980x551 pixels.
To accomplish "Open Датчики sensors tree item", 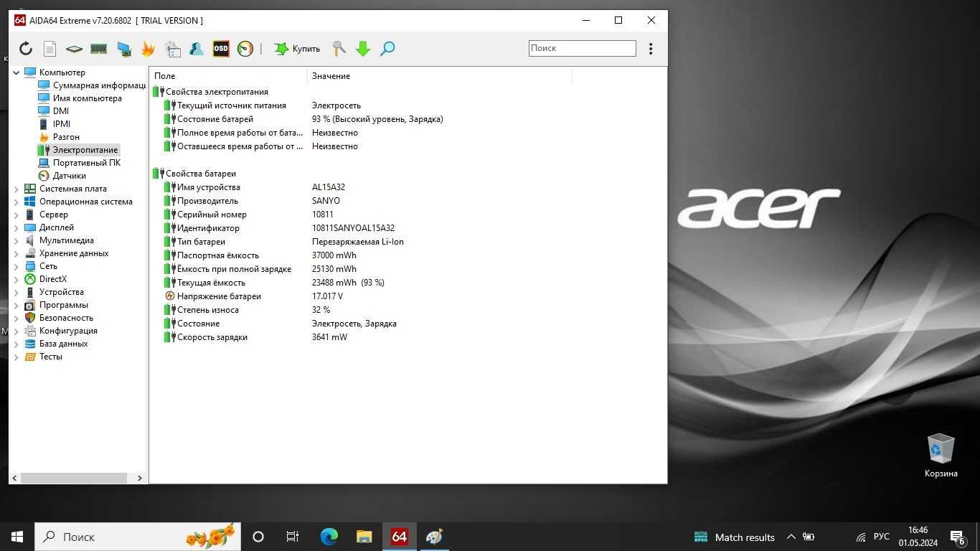I will click(62, 176).
